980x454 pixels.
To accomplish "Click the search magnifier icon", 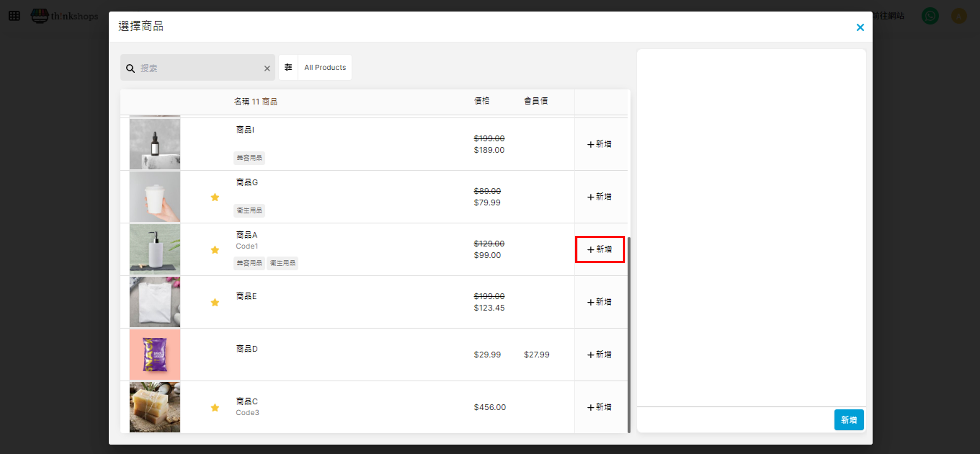I will [x=130, y=68].
